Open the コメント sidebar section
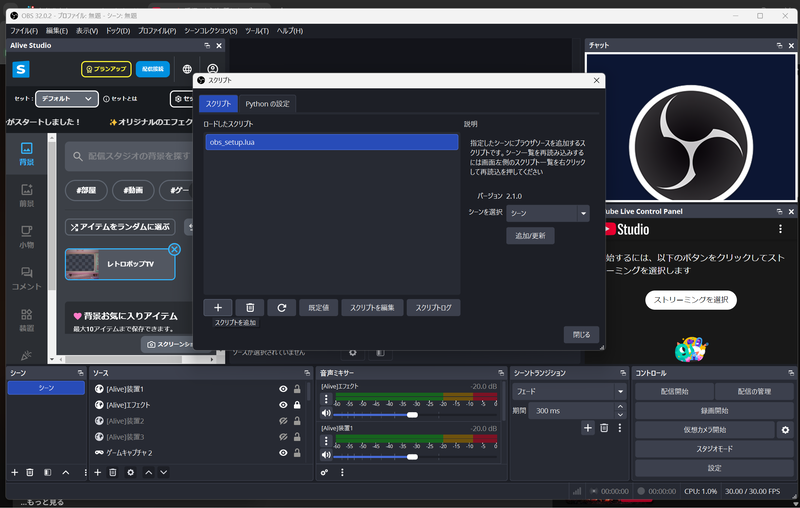Viewport: 800px width, 508px height. point(27,278)
